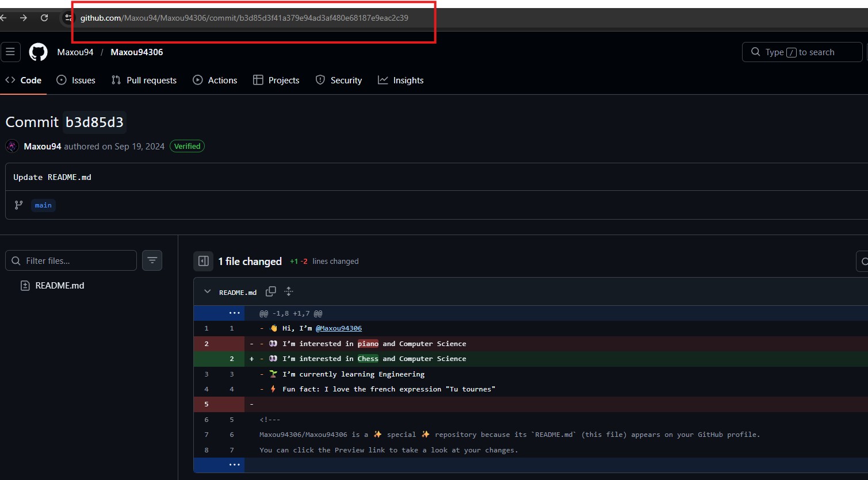Open the @Maxou94306 mention link
Screen dimensions: 868x480
pyautogui.click(x=339, y=328)
